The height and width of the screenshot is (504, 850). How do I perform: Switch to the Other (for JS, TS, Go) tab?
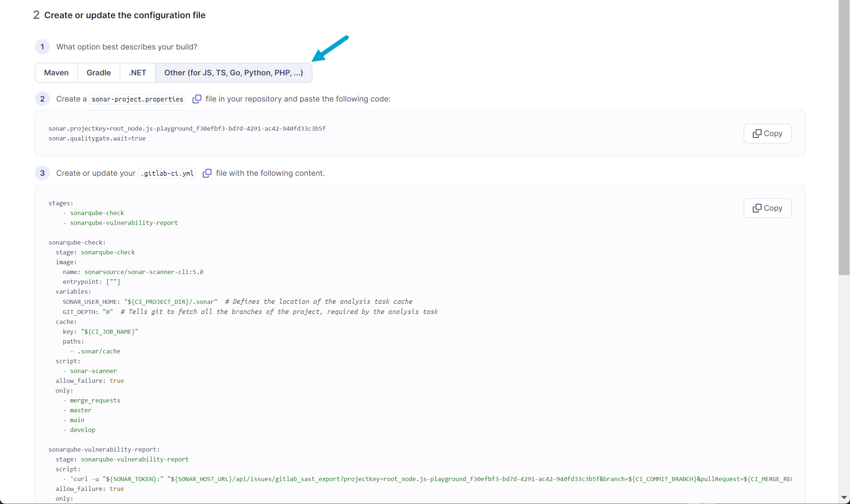pyautogui.click(x=233, y=72)
